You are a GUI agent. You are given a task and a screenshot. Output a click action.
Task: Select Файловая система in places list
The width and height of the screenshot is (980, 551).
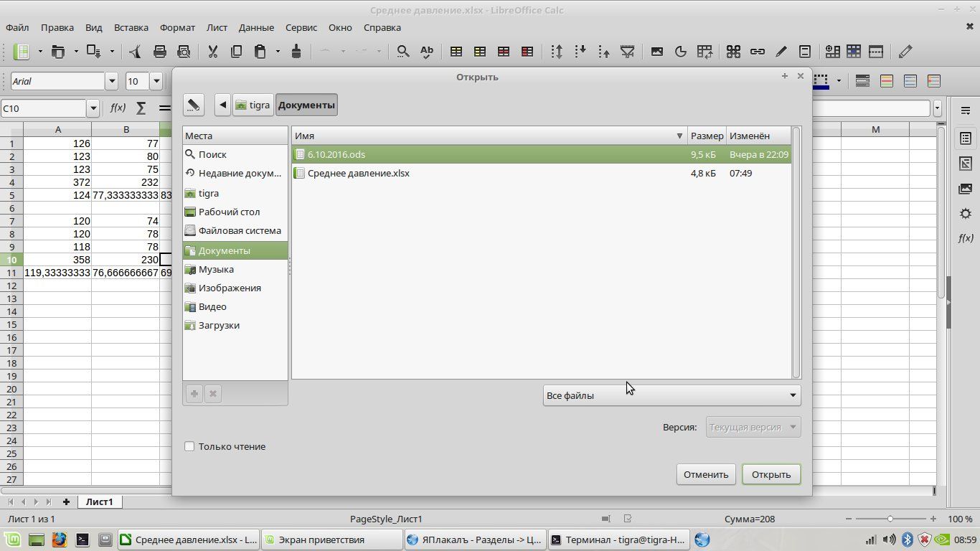(x=235, y=230)
